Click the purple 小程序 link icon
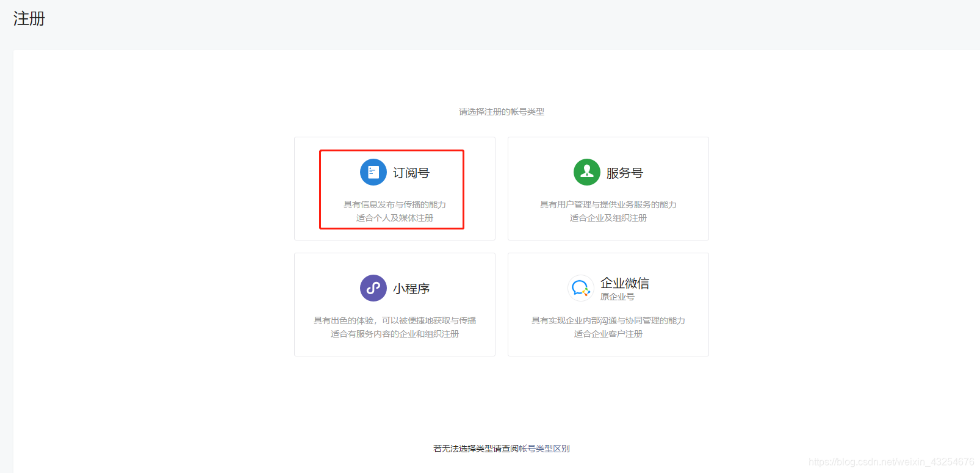 pos(373,288)
